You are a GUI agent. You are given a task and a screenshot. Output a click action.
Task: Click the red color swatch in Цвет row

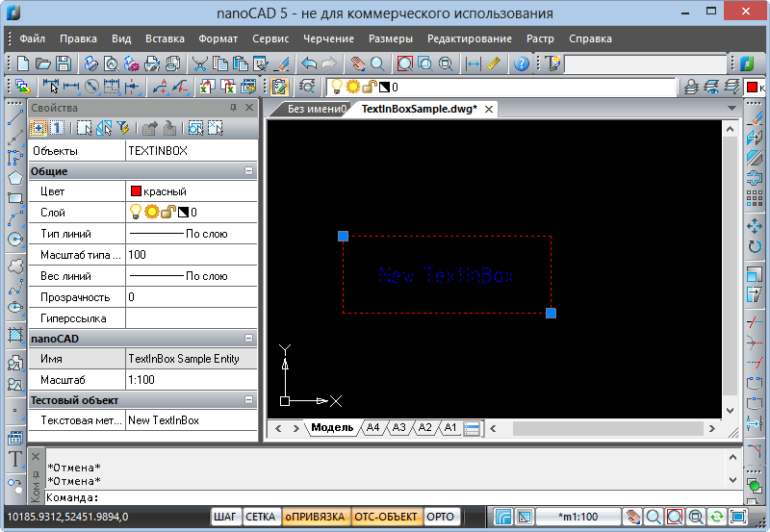pyautogui.click(x=136, y=190)
